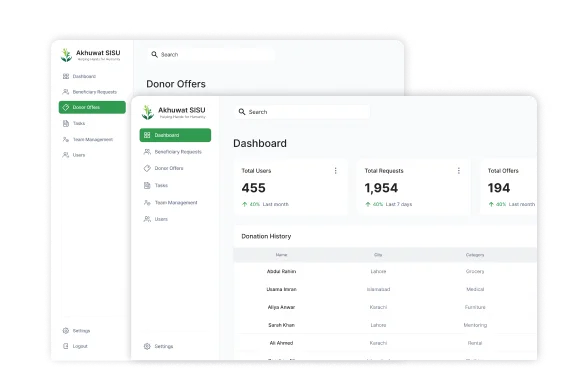This screenshot has height=370, width=588.
Task: Click the Total Users value 455
Action: (x=254, y=188)
